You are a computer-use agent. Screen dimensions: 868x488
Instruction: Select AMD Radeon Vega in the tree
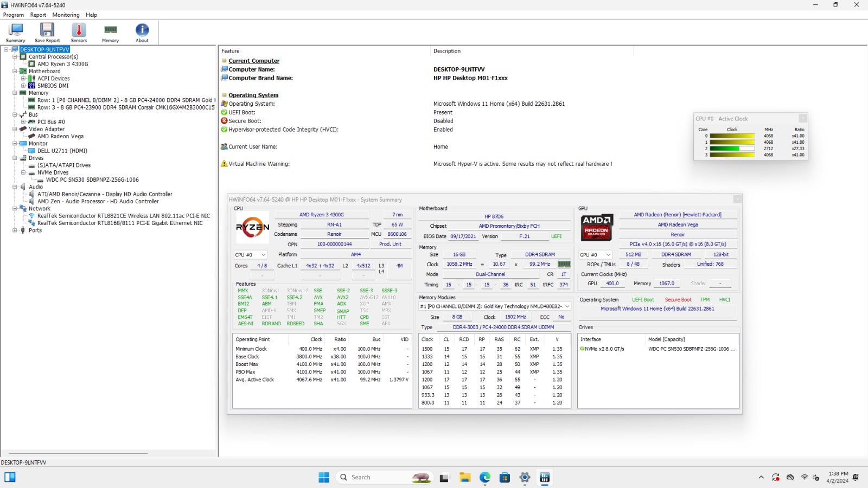[x=60, y=136]
